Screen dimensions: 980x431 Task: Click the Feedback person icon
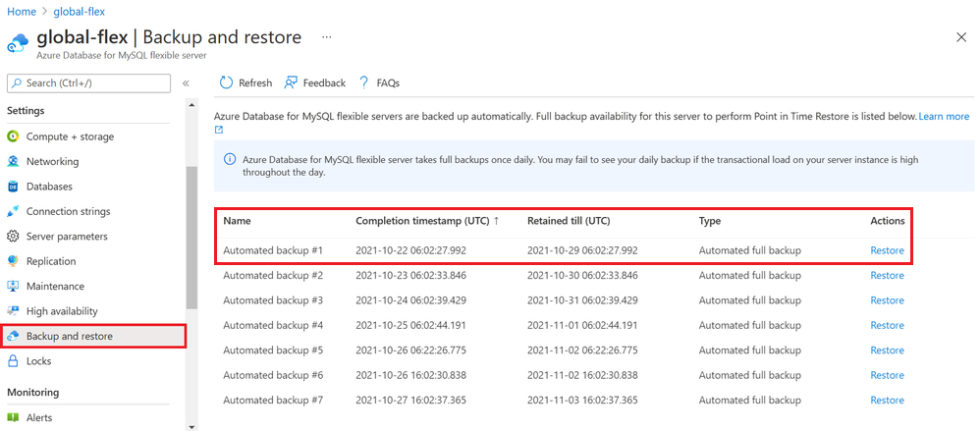(x=290, y=82)
